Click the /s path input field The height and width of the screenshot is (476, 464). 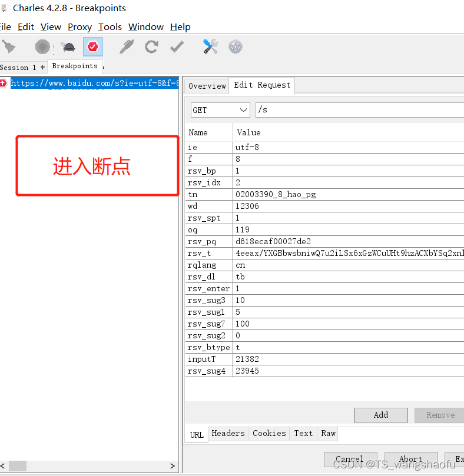pos(360,110)
